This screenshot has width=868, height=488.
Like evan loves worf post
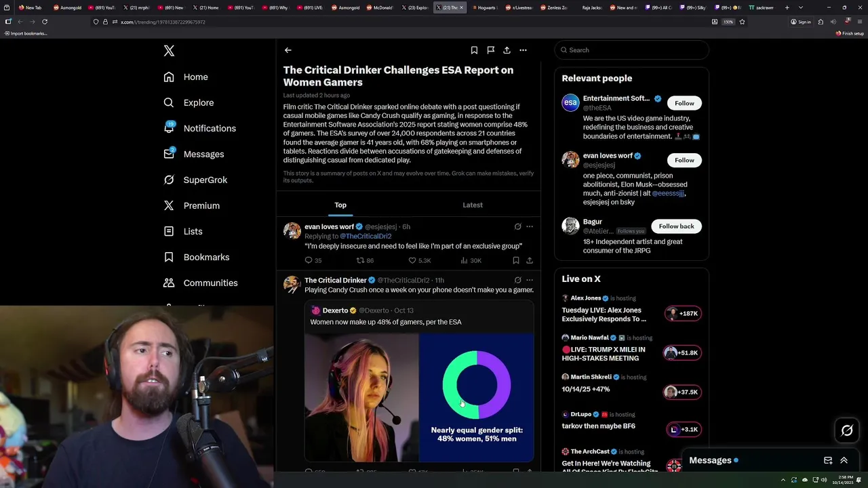coord(419,260)
